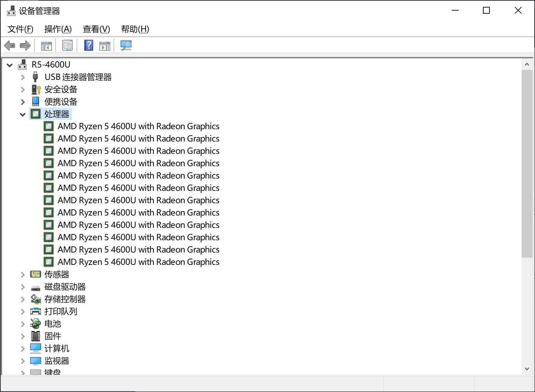Select the USB 连接器管理器 plug icon
This screenshot has width=535, height=392.
click(x=35, y=77)
